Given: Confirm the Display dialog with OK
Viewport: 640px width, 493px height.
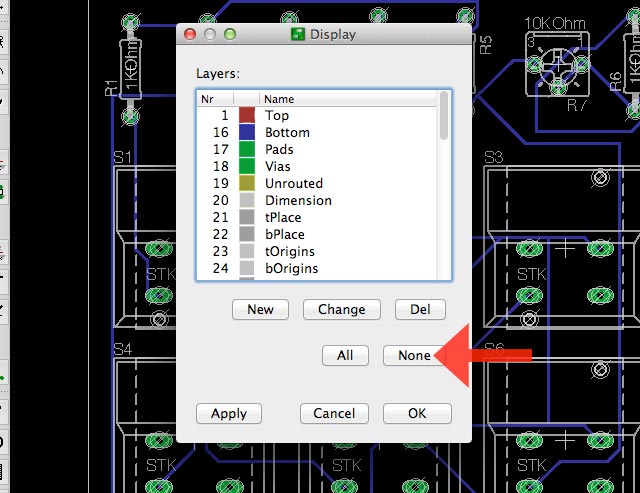Looking at the screenshot, I should pos(417,413).
